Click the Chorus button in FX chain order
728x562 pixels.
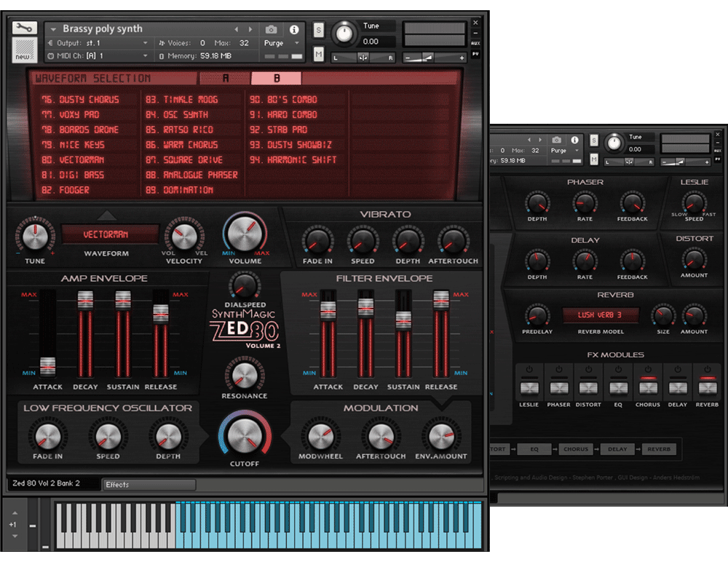pyautogui.click(x=576, y=449)
